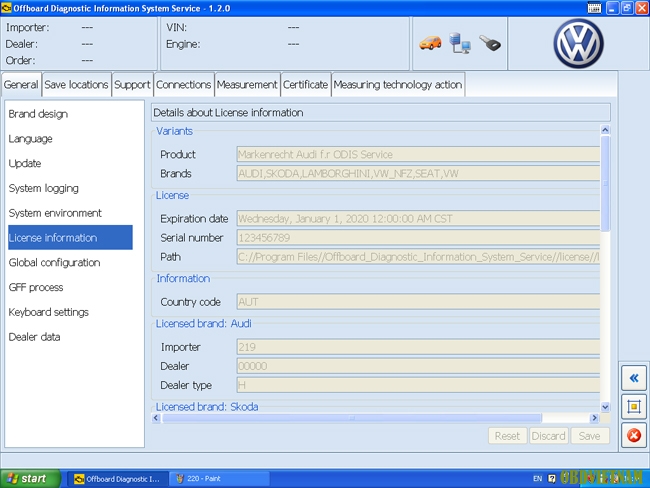Screen dimensions: 650x488
Task: Click the Windows start button
Action: point(30,478)
